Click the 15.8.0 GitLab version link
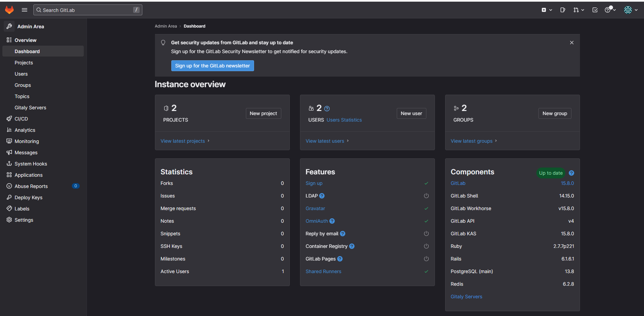 [x=567, y=183]
